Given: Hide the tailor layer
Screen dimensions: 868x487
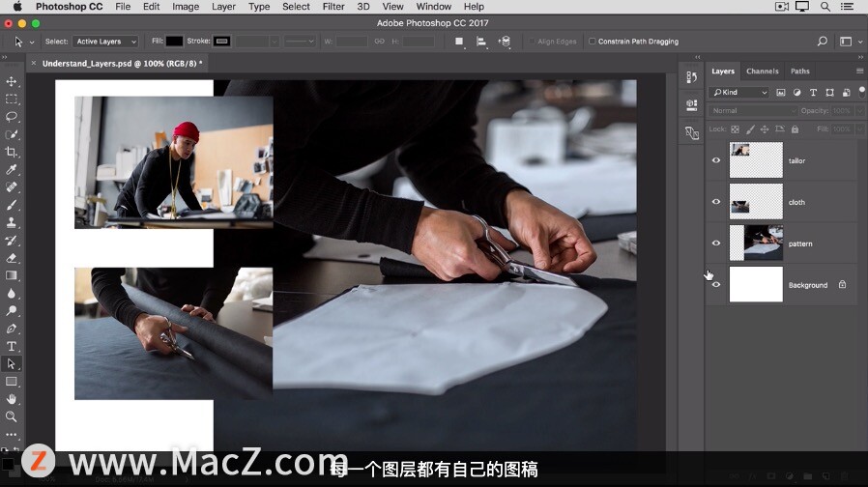Looking at the screenshot, I should (716, 160).
